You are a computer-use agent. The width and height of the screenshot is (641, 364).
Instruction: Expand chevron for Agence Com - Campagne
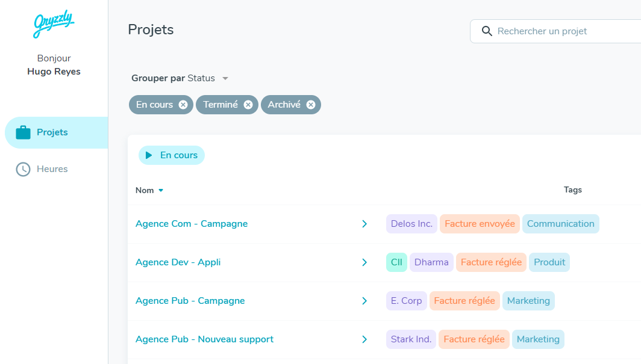tap(364, 224)
